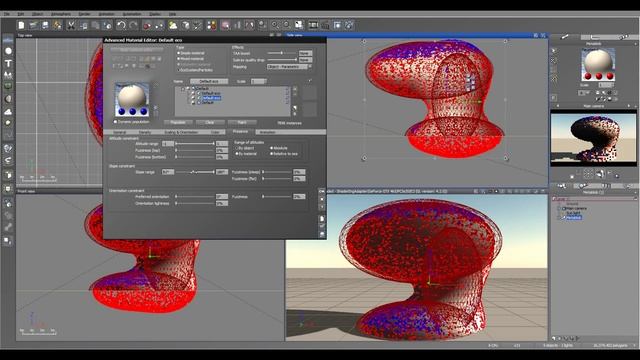Select the By material altitude radio

[237, 153]
